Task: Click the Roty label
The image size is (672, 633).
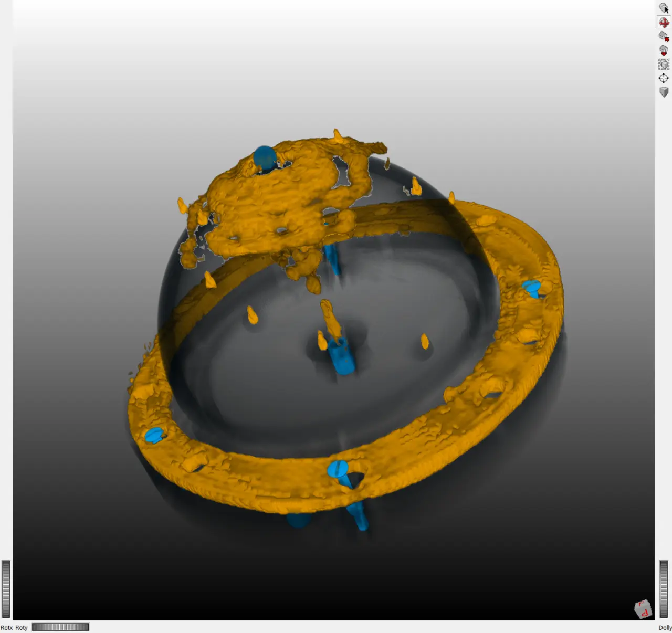Action: (x=22, y=628)
